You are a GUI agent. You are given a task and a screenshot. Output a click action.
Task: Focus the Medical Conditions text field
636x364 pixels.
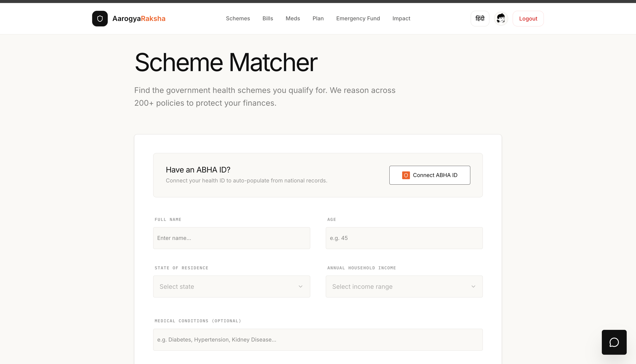click(x=318, y=340)
